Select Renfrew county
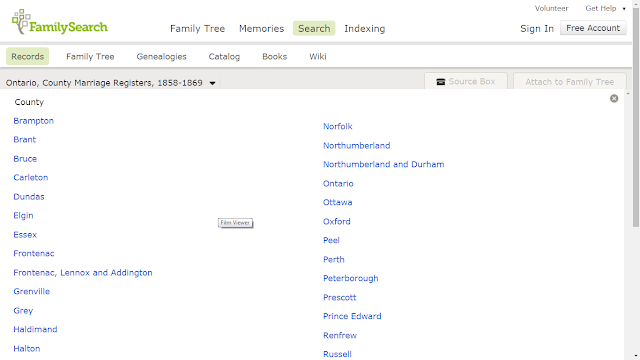Viewport: 640px width, 360px height. (340, 336)
